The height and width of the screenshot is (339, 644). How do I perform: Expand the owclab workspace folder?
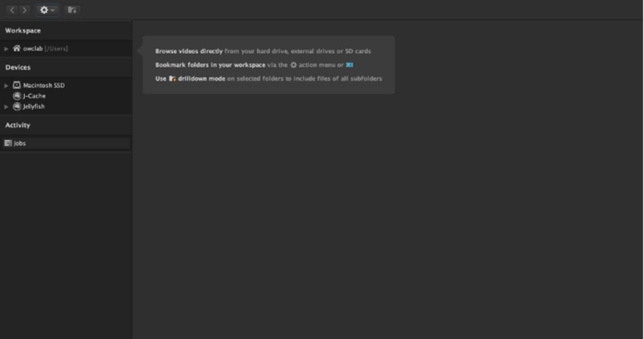(6, 49)
